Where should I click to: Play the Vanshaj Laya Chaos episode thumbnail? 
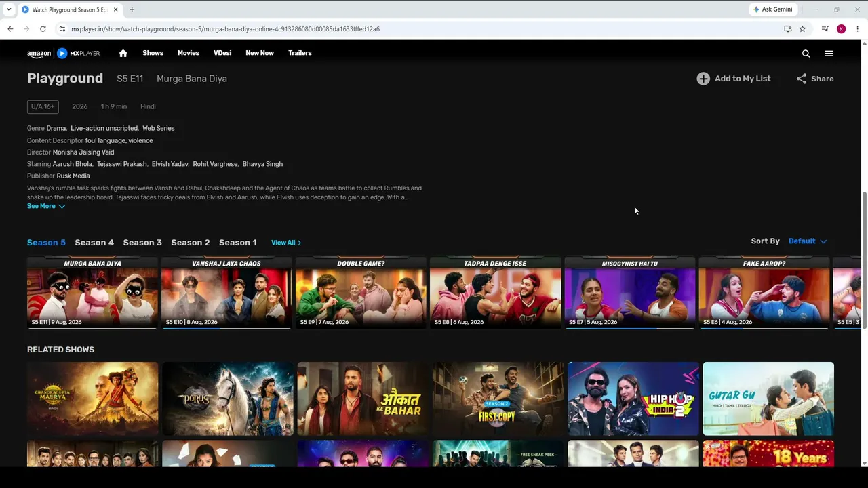(226, 293)
